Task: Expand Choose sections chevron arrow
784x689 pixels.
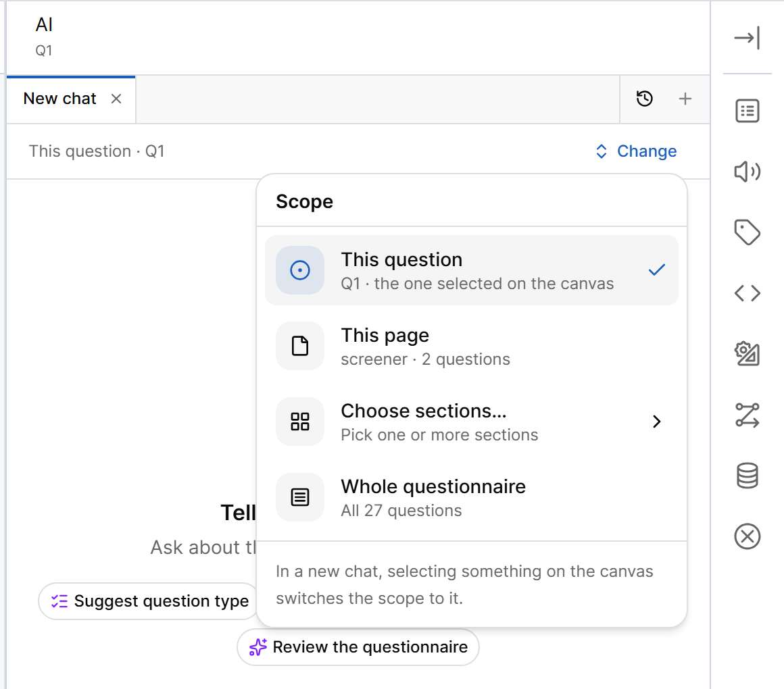Action: 656,422
